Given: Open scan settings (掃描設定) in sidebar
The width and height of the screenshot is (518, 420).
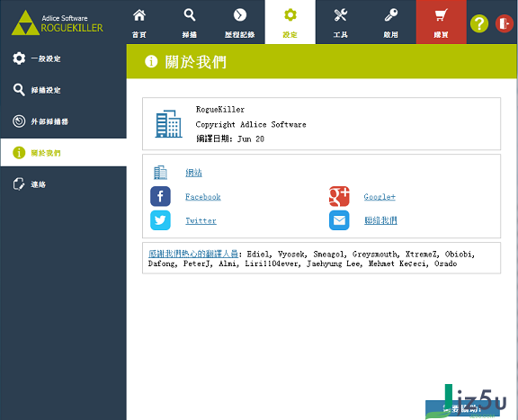Looking at the screenshot, I should 63,90.
